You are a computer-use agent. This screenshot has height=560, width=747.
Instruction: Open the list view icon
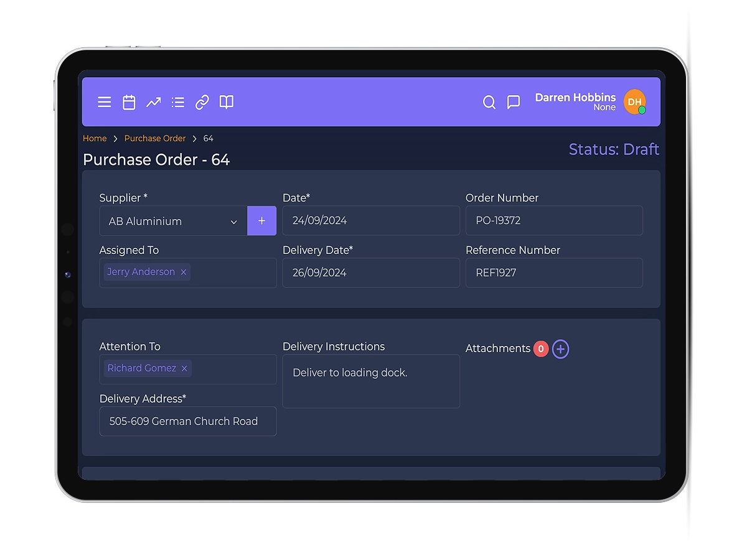(177, 101)
